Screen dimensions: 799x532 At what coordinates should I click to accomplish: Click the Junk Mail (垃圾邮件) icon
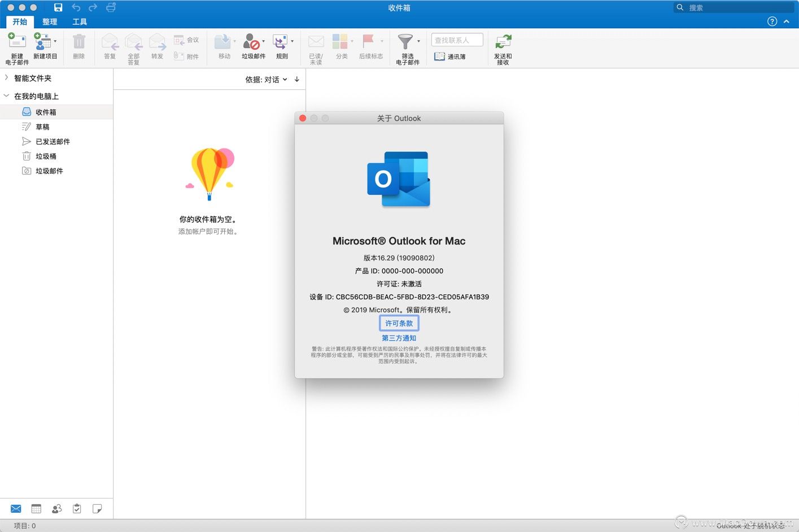(x=251, y=41)
